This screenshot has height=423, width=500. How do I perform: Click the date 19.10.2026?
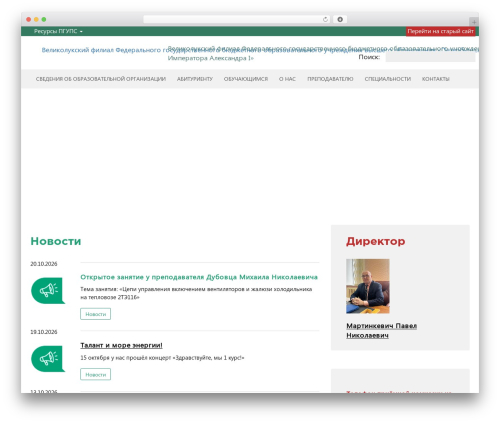click(x=44, y=332)
